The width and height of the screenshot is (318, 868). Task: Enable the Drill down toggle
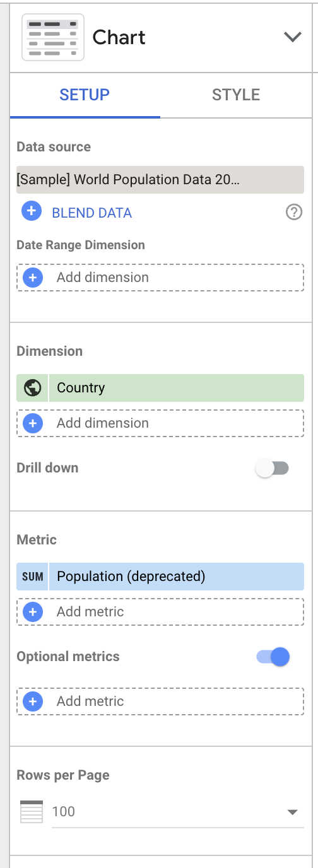pos(271,468)
